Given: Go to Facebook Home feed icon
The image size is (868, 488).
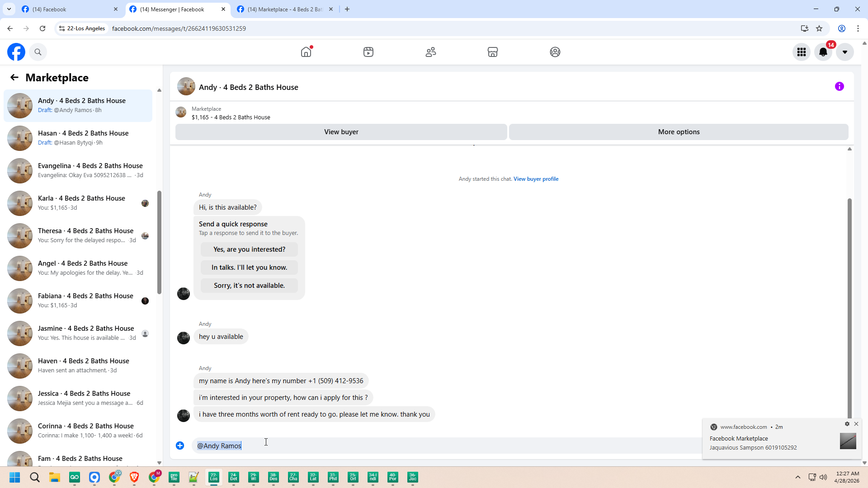Looking at the screenshot, I should coord(306,52).
